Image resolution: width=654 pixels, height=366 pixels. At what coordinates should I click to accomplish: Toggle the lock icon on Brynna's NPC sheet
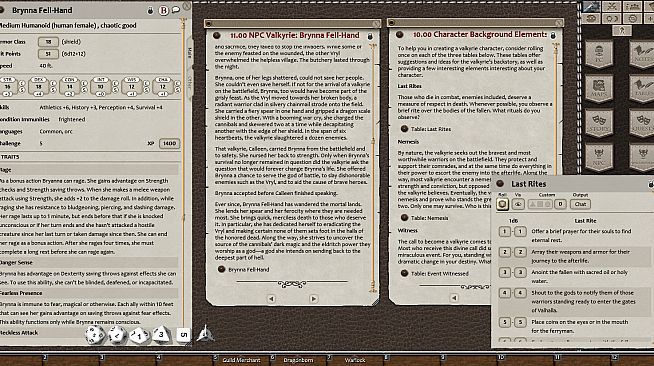coord(151,10)
